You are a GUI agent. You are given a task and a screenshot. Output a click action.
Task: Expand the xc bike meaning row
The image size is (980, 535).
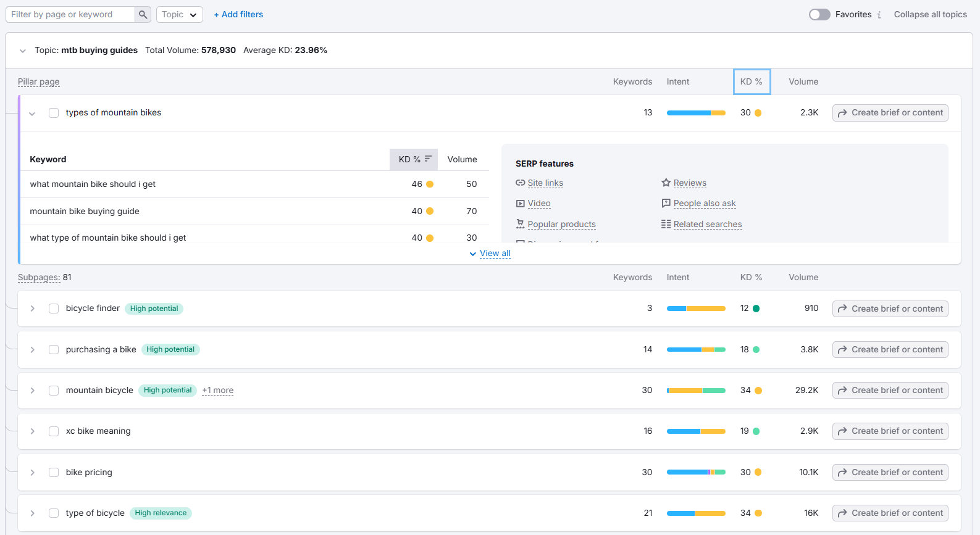pyautogui.click(x=33, y=431)
